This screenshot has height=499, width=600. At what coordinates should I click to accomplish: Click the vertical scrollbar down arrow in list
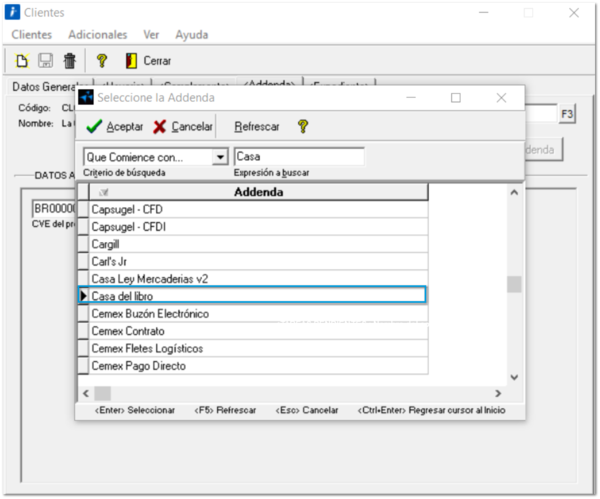click(x=514, y=377)
